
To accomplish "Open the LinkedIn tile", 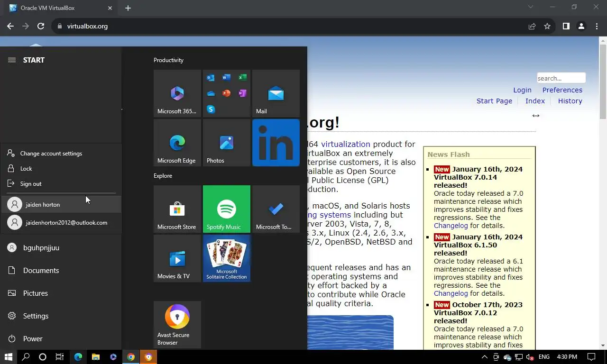I will pyautogui.click(x=276, y=143).
